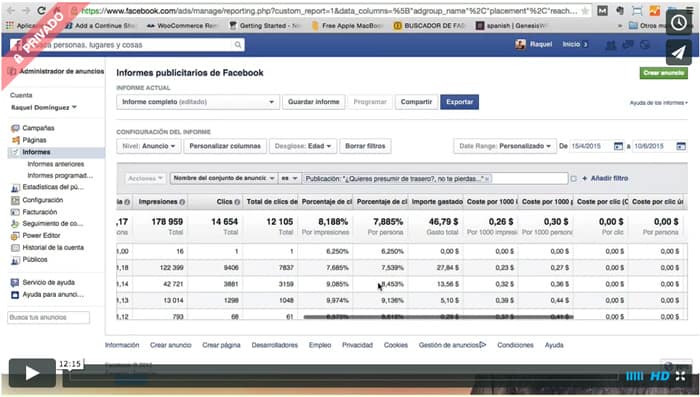
Task: Click Administrador de anuncios heading
Action: pos(62,71)
